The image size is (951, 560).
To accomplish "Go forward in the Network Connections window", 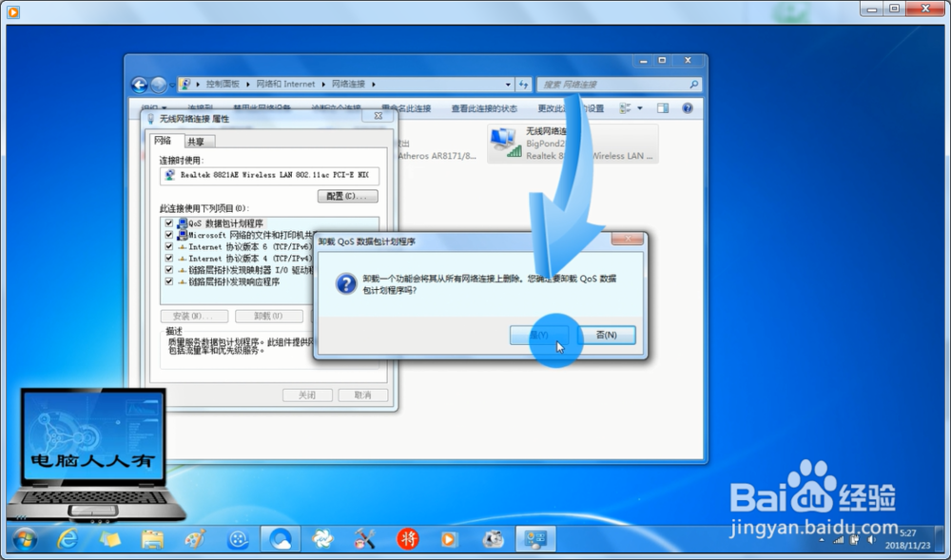I will [158, 85].
